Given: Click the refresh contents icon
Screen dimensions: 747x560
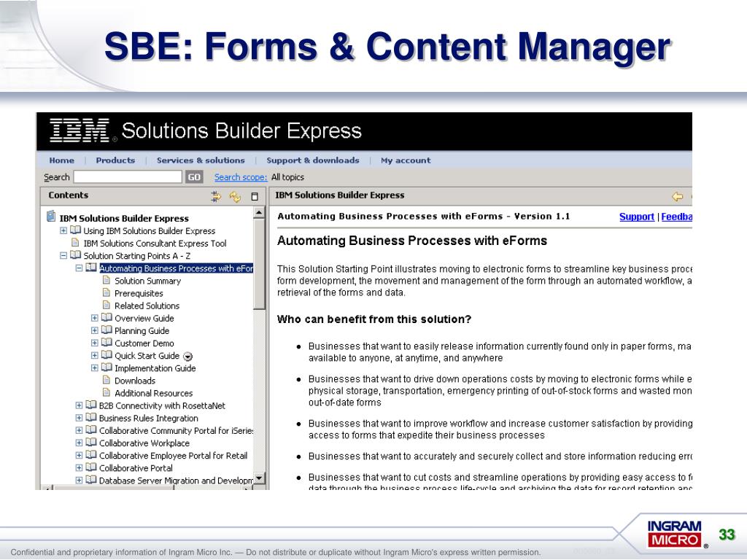Looking at the screenshot, I should pos(235,197).
